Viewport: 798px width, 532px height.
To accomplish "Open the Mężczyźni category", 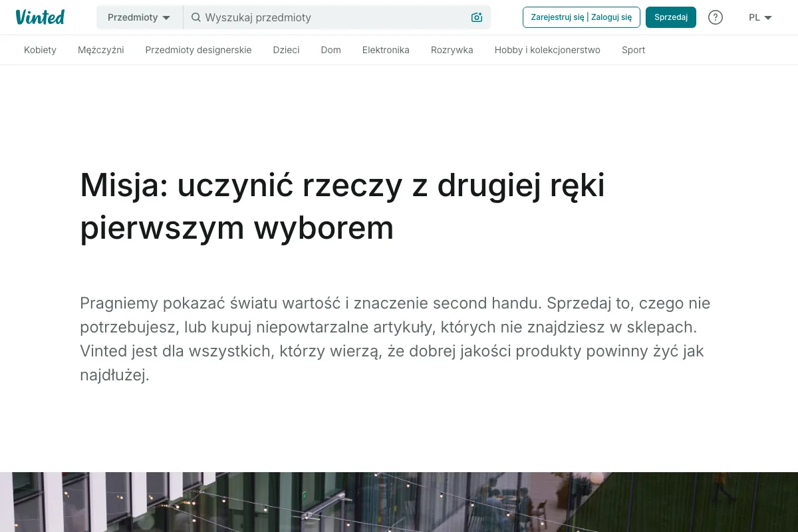I will tap(101, 50).
